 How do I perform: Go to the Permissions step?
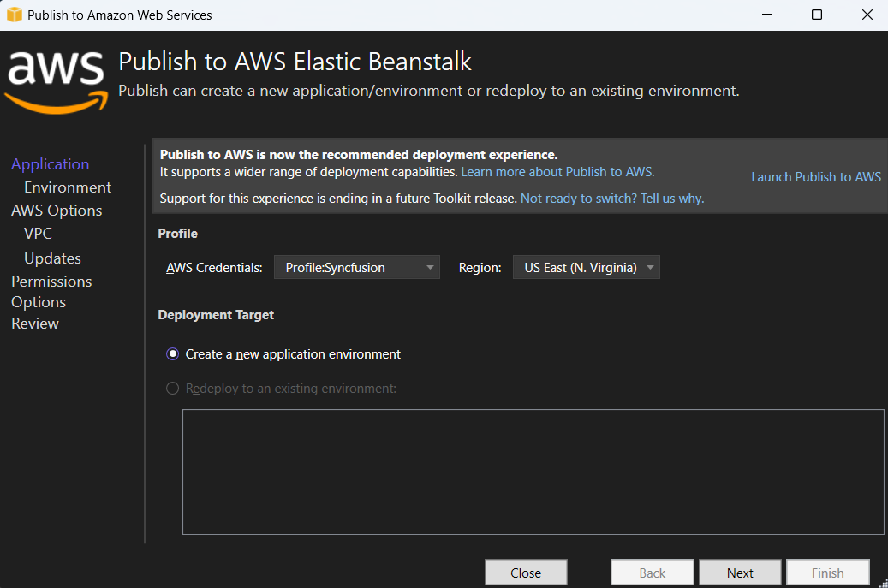click(x=51, y=282)
